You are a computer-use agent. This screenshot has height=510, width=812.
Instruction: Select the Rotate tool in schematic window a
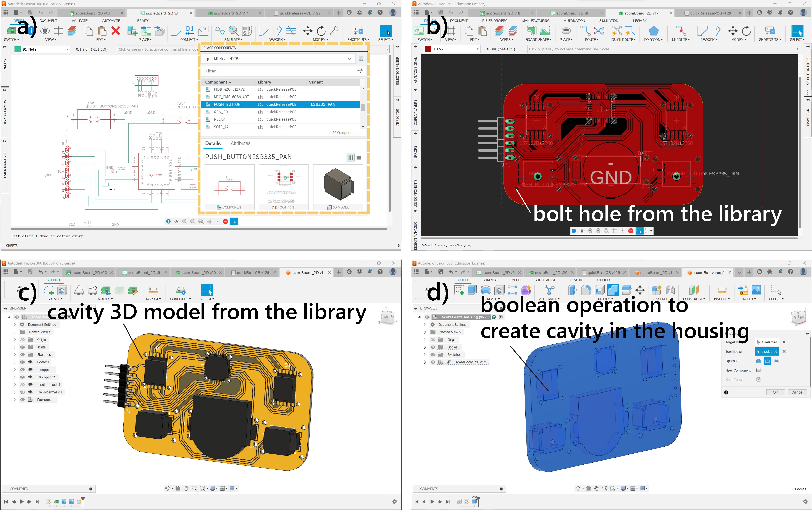tap(321, 31)
